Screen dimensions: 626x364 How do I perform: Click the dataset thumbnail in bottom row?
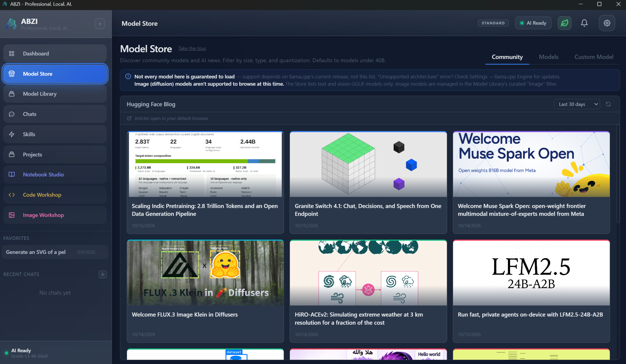pyautogui.click(x=205, y=355)
